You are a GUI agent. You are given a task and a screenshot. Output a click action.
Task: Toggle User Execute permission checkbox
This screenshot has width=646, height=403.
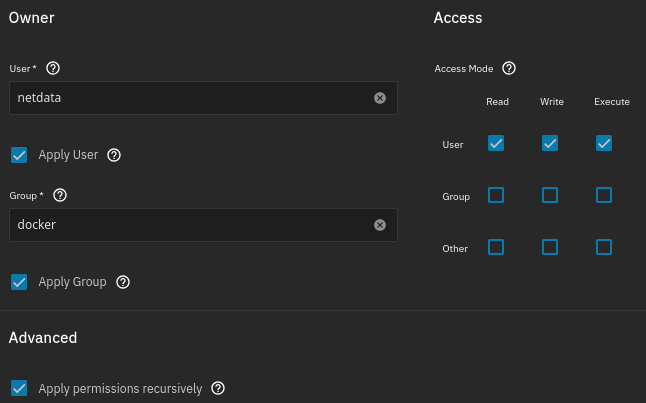(x=604, y=143)
